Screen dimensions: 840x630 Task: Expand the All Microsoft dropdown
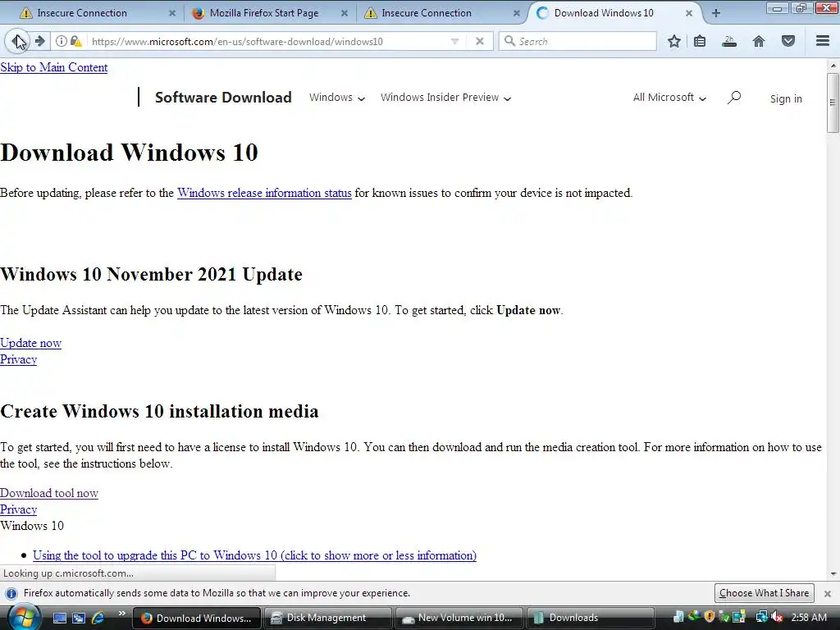click(669, 98)
